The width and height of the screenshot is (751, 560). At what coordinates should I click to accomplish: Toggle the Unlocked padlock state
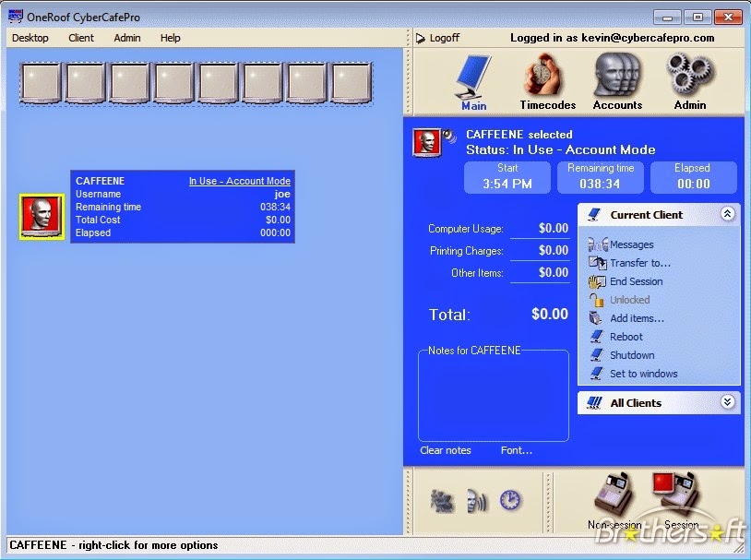click(626, 300)
